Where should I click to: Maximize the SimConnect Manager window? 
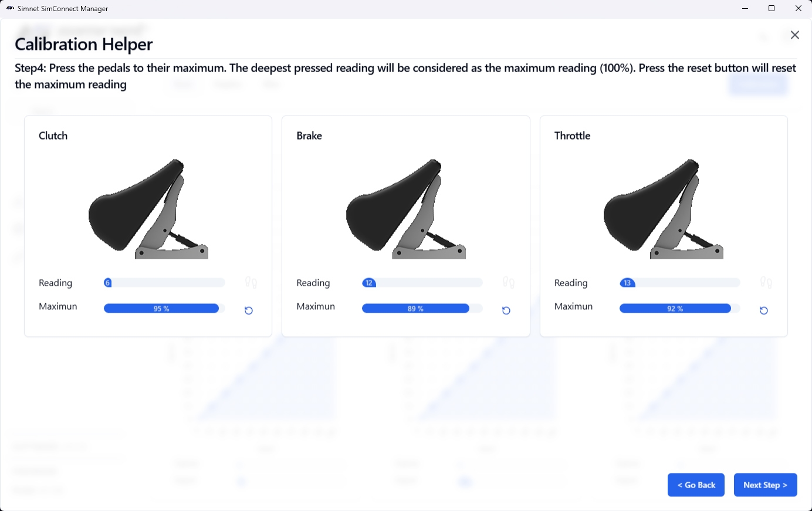pyautogui.click(x=772, y=9)
